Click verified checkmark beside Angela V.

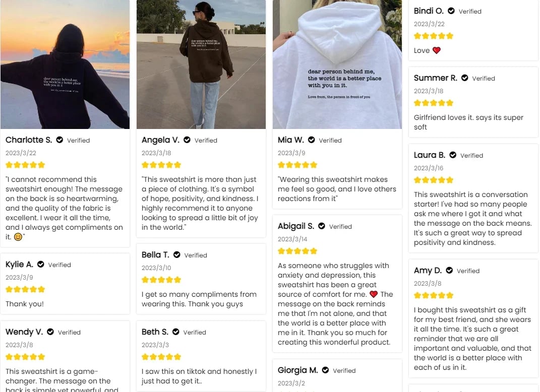[187, 140]
